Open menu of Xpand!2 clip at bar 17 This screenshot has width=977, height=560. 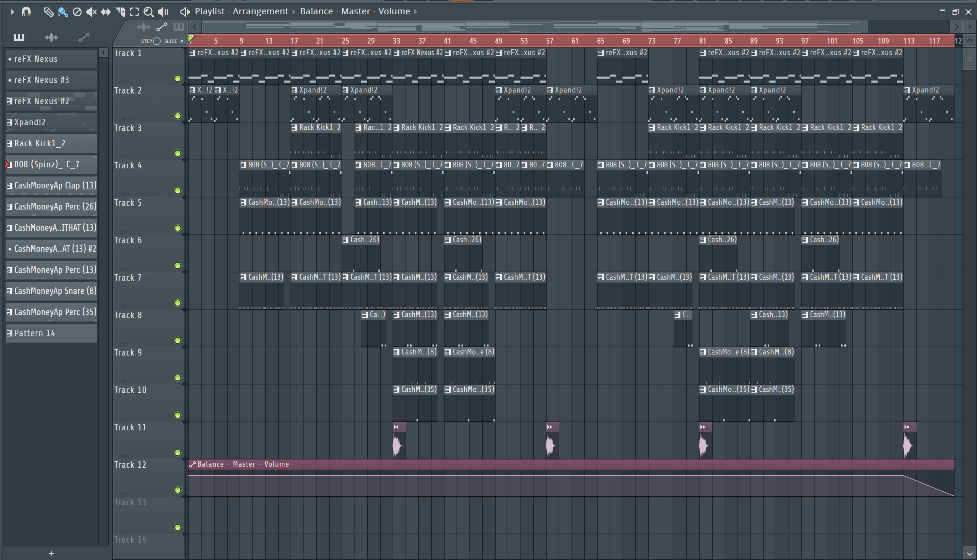pyautogui.click(x=295, y=90)
